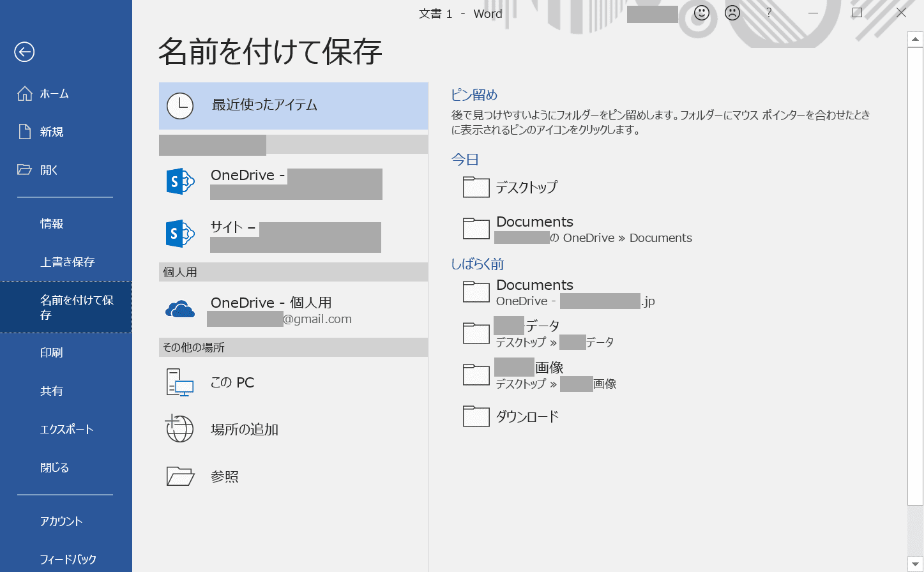This screenshot has width=924, height=572.
Task: Click the folder icon beside 参照
Action: (x=180, y=476)
